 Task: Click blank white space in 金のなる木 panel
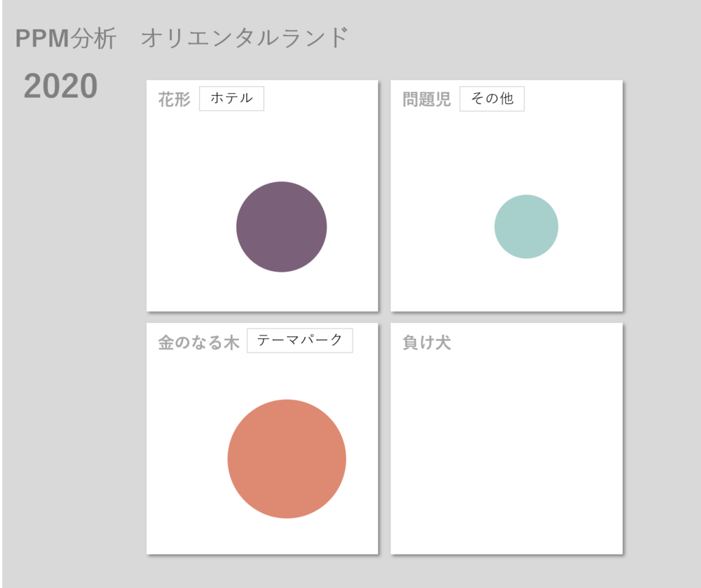click(185, 520)
